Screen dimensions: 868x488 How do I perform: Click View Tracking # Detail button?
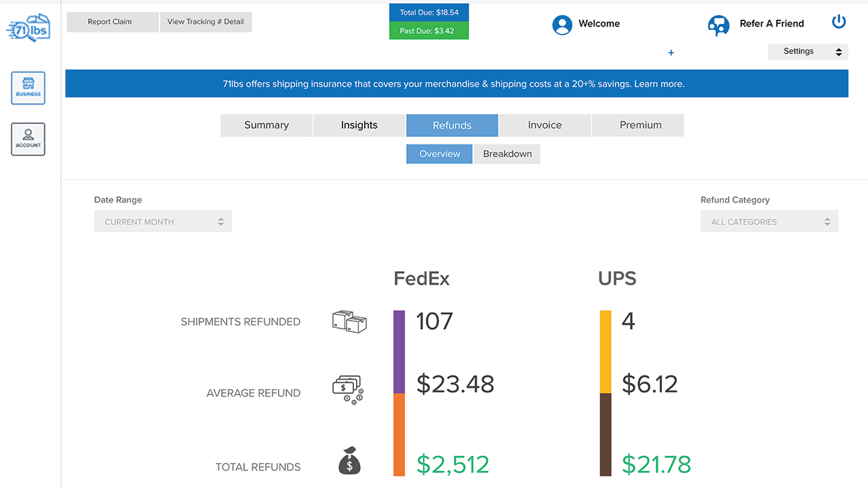coord(205,22)
